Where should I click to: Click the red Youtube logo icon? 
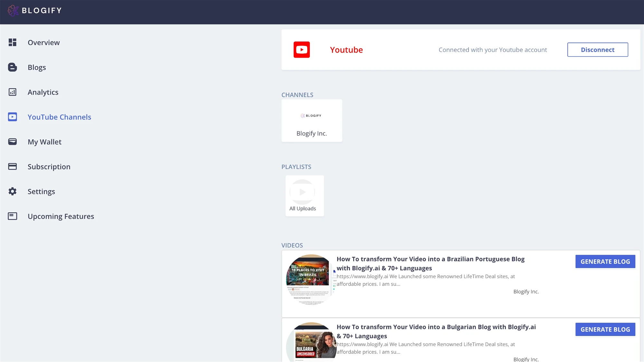[x=302, y=50]
